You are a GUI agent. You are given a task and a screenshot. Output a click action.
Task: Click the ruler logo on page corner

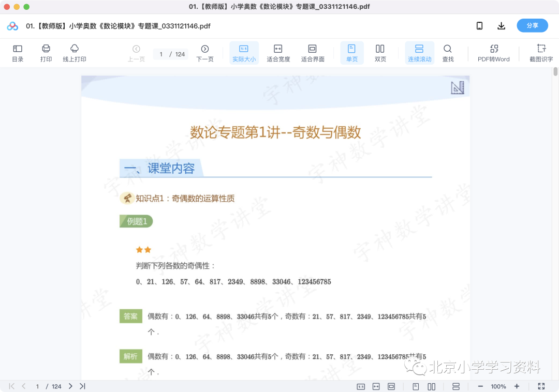pyautogui.click(x=458, y=87)
